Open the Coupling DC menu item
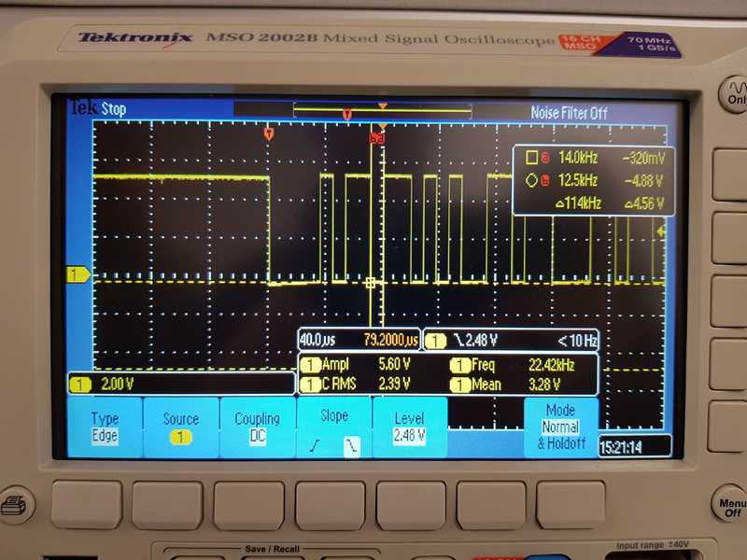The image size is (747, 560). click(x=258, y=427)
